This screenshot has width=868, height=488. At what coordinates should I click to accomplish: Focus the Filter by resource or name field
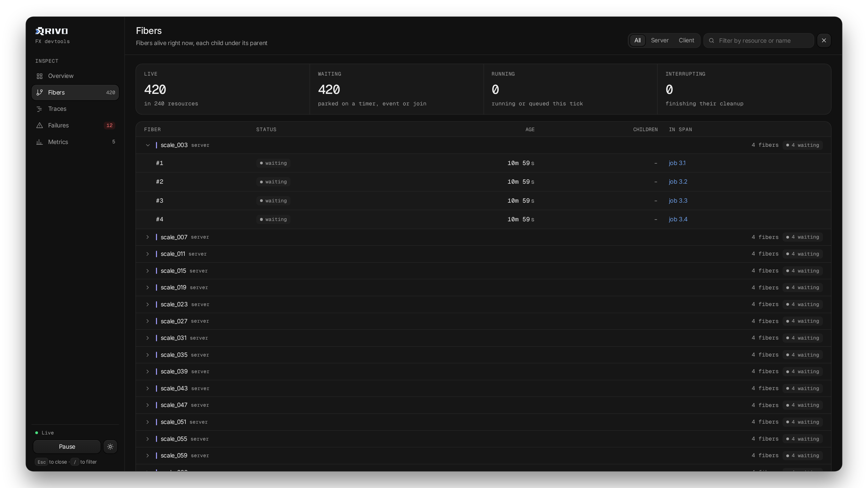(x=759, y=41)
